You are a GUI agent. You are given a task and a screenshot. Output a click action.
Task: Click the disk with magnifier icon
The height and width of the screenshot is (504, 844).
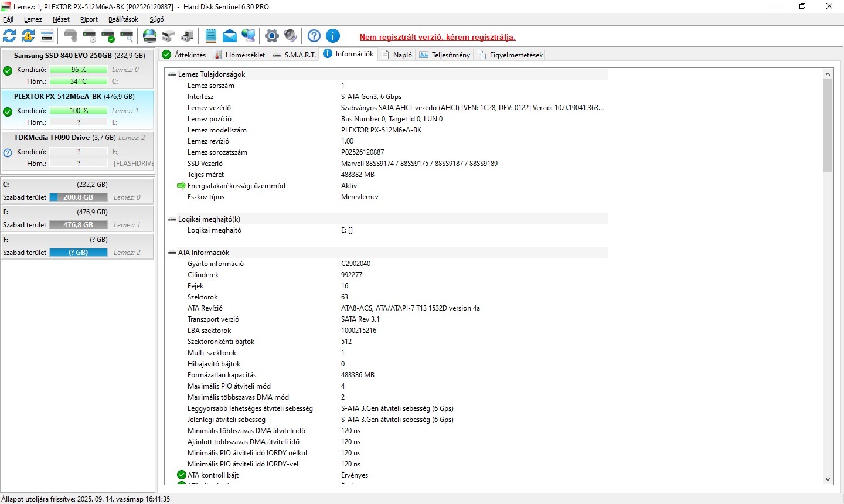click(x=127, y=36)
